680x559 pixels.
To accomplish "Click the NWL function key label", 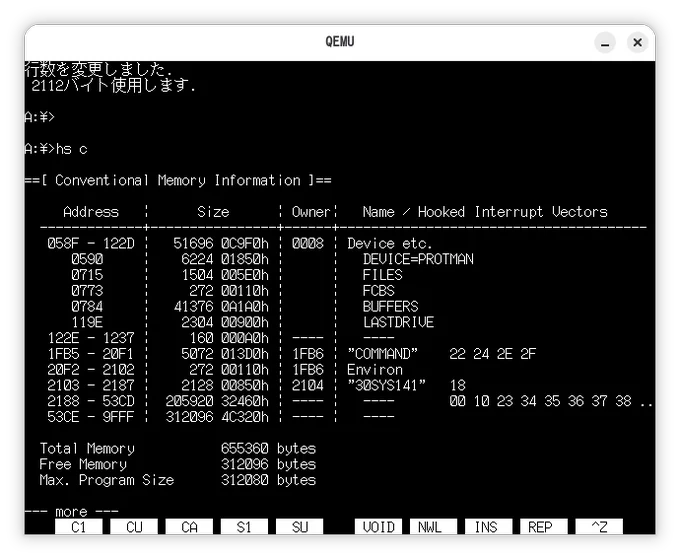I will [x=433, y=527].
